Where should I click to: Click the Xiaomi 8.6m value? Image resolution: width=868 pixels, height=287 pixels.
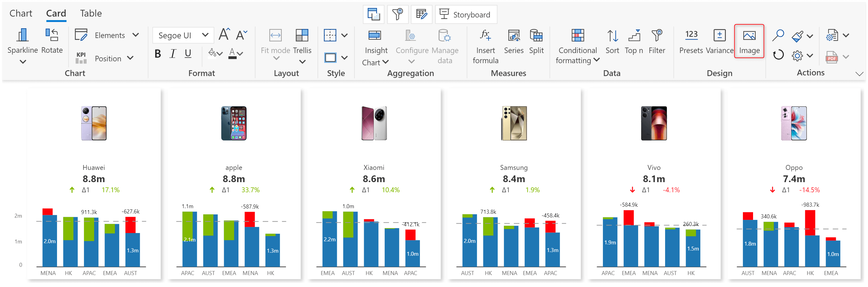click(374, 179)
